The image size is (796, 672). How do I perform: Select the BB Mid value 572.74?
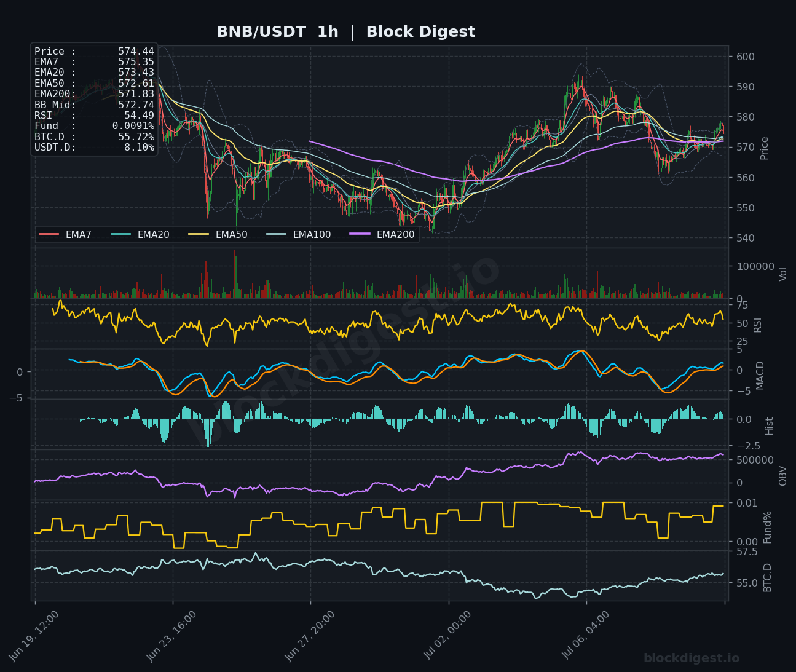[136, 105]
